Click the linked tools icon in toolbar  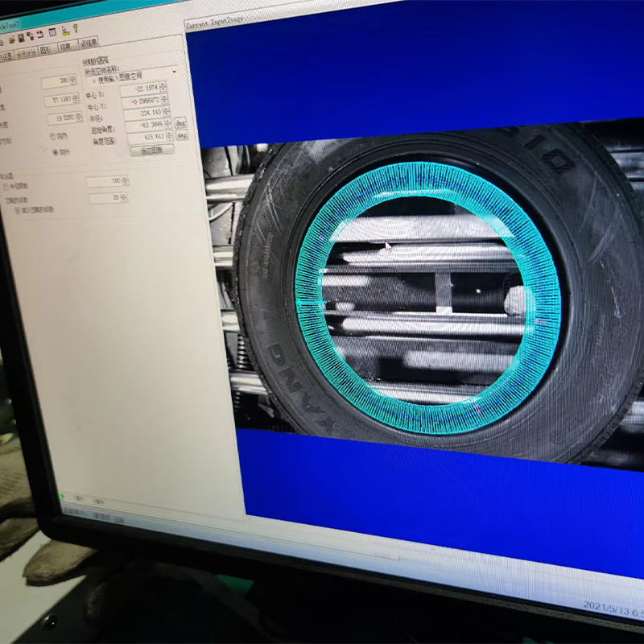pyautogui.click(x=31, y=36)
